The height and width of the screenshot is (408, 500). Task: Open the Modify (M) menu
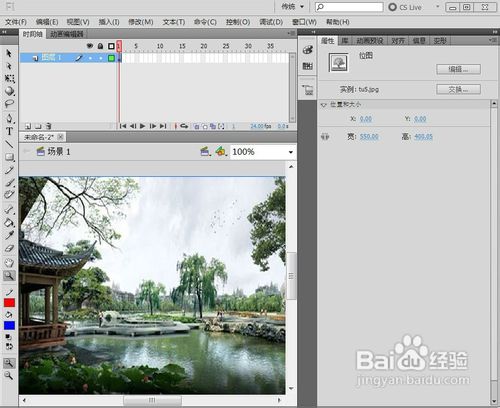coord(141,22)
